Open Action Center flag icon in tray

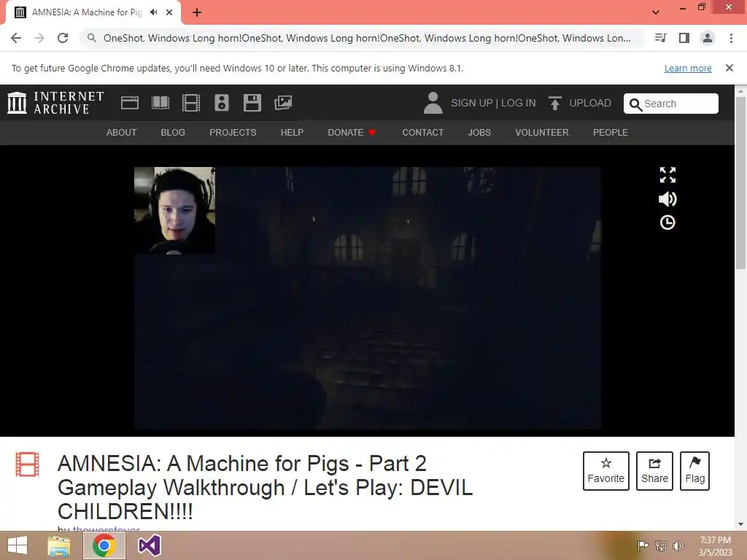[x=643, y=546]
